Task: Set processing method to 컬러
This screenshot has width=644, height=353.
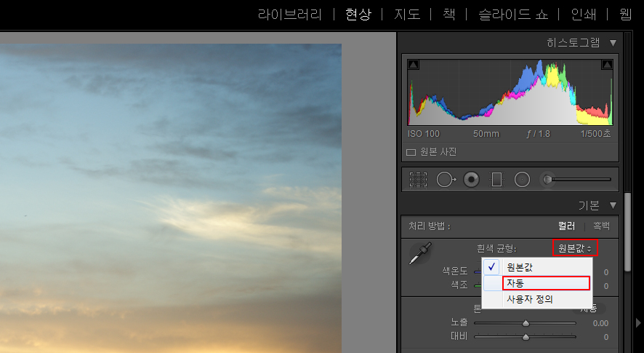Action: point(566,226)
